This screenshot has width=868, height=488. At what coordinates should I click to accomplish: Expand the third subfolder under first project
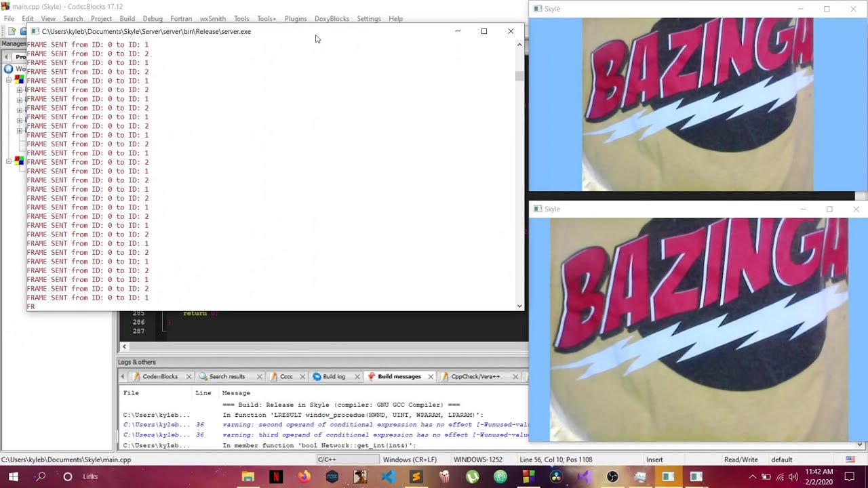click(20, 110)
